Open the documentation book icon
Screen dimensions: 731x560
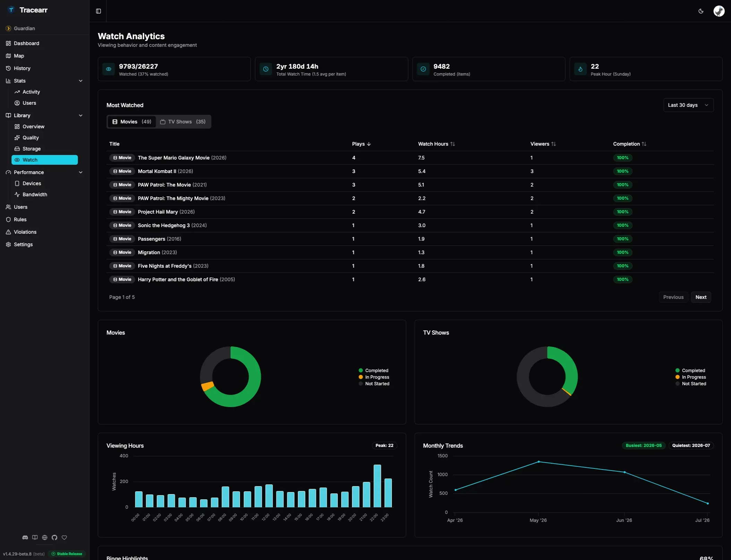tap(35, 537)
